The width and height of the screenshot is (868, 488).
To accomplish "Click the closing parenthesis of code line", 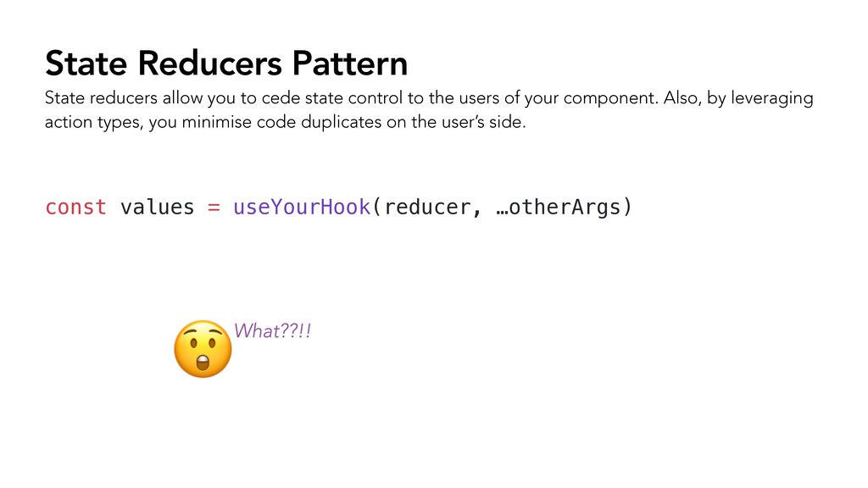I will point(627,207).
